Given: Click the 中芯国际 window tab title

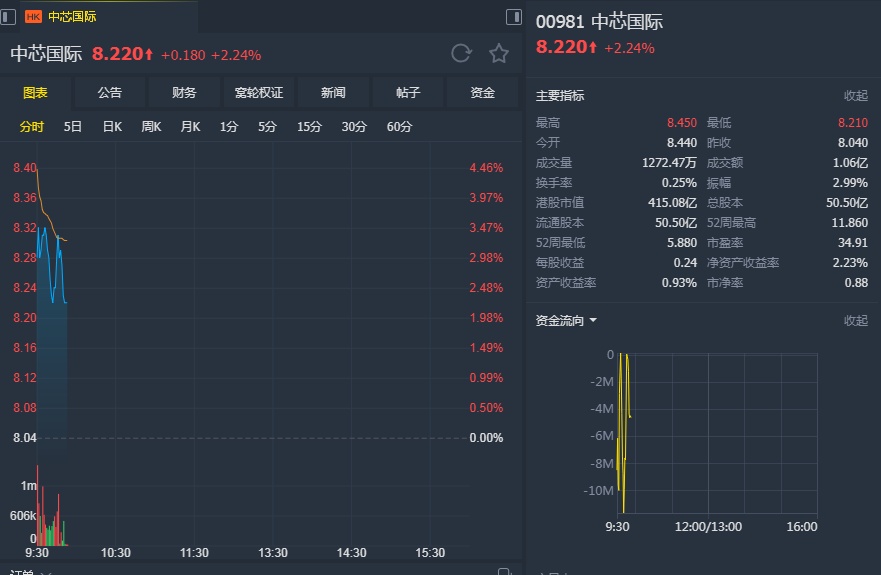Looking at the screenshot, I should point(72,16).
